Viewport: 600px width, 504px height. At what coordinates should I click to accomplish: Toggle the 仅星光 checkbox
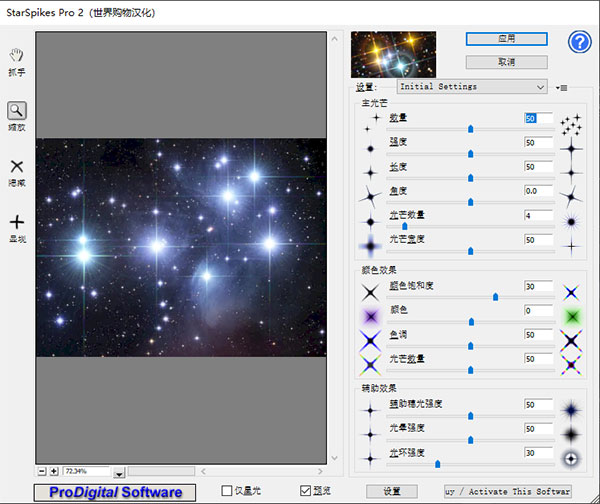(227, 490)
